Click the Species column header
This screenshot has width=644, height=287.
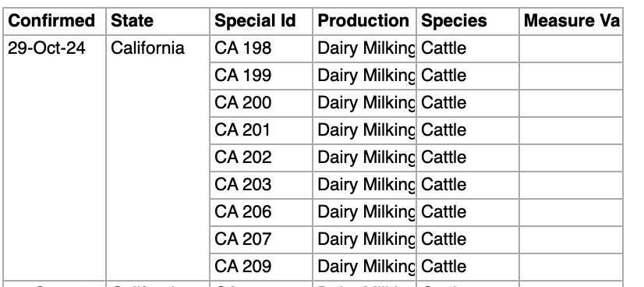pyautogui.click(x=467, y=21)
